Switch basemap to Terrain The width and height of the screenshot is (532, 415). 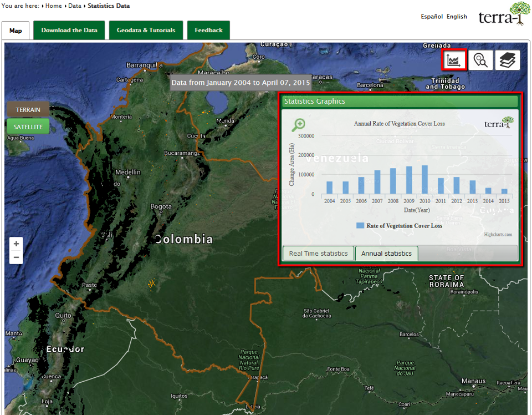click(x=28, y=110)
